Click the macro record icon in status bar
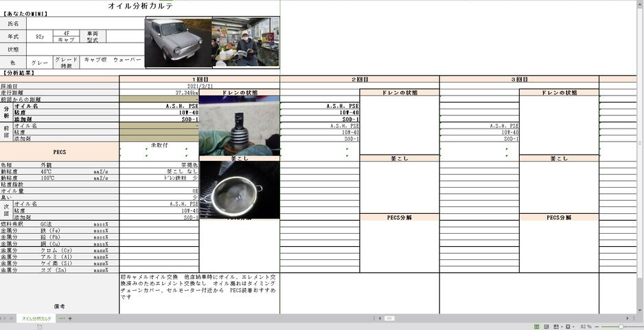The width and height of the screenshot is (644, 330). (39, 327)
